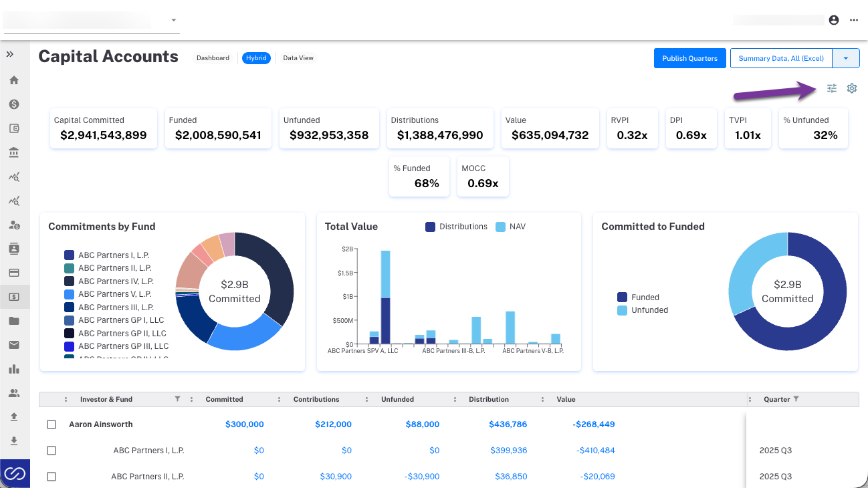Click the NAV legend color swatch
Screen dimensions: 868x488
pyautogui.click(x=500, y=227)
